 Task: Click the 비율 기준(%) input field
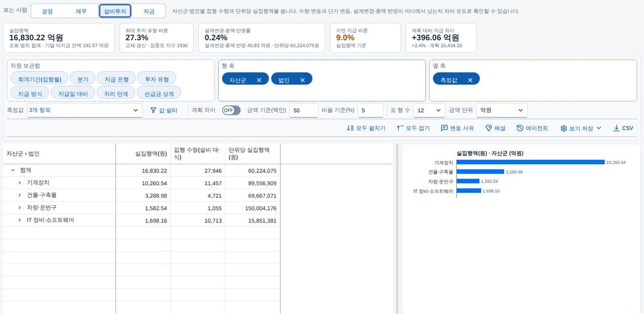coord(371,110)
